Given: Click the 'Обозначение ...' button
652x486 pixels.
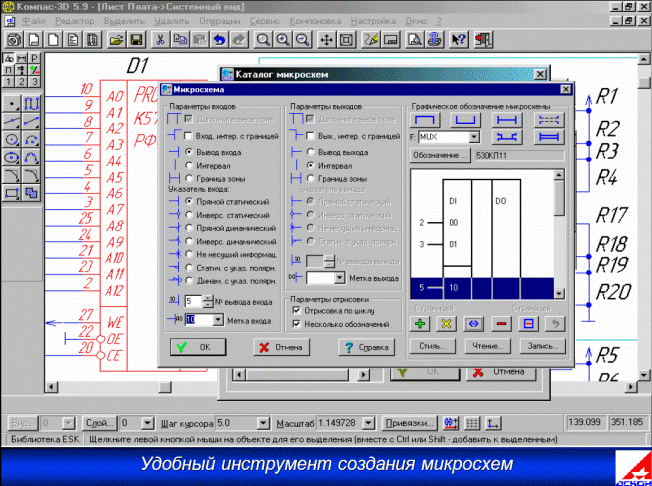Looking at the screenshot, I should coord(440,155).
